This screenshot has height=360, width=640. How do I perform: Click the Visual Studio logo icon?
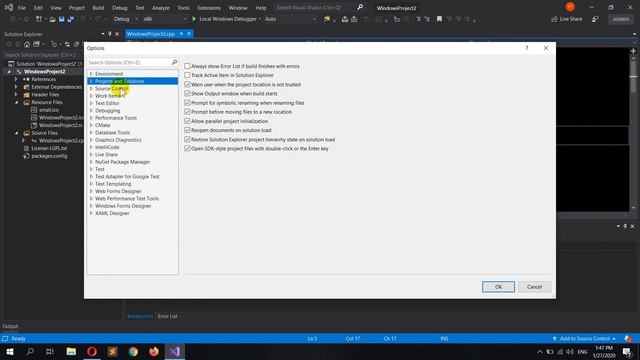tap(9, 7)
